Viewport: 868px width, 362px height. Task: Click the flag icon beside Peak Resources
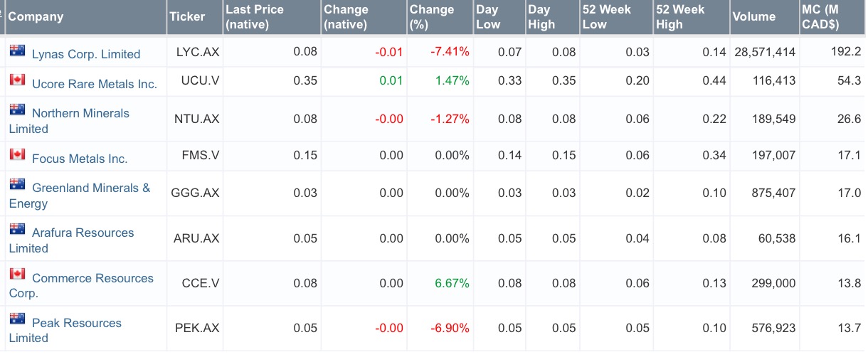(x=17, y=319)
